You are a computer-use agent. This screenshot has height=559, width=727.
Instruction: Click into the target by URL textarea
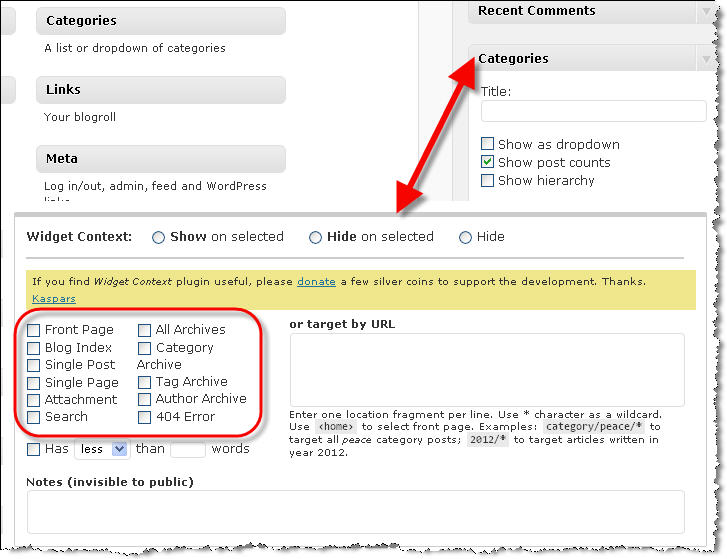487,370
